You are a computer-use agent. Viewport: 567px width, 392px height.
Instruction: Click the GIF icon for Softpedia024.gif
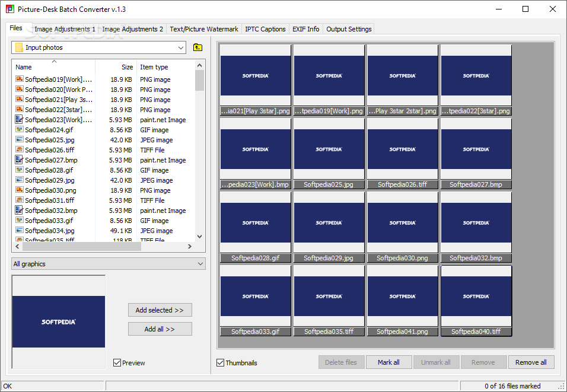tap(19, 129)
